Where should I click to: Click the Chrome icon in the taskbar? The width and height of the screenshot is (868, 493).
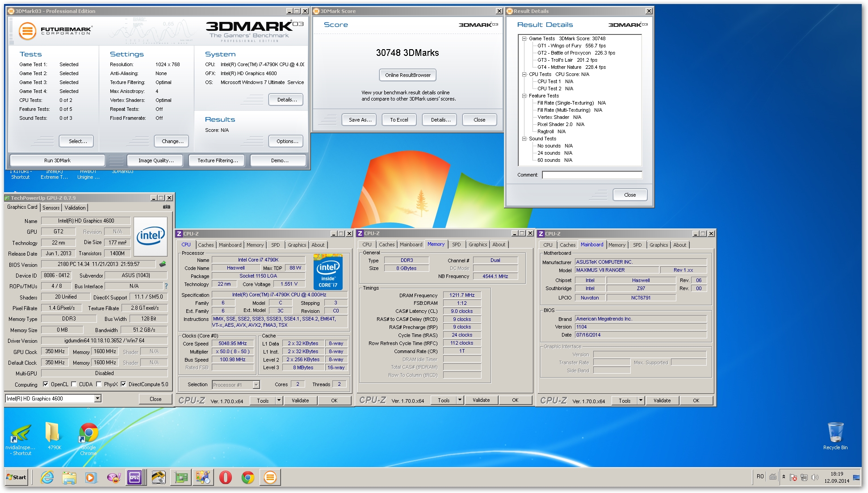247,477
